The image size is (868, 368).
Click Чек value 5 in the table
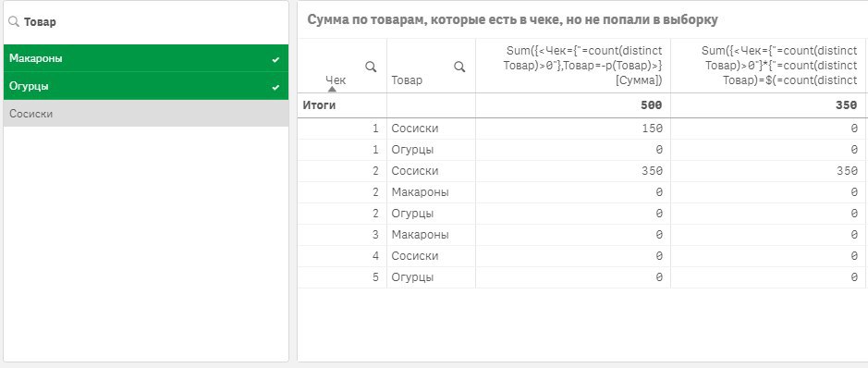(x=375, y=276)
